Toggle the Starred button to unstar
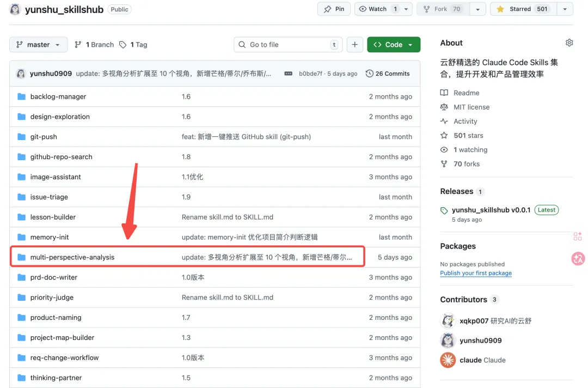This screenshot has width=588, height=388. coord(522,9)
